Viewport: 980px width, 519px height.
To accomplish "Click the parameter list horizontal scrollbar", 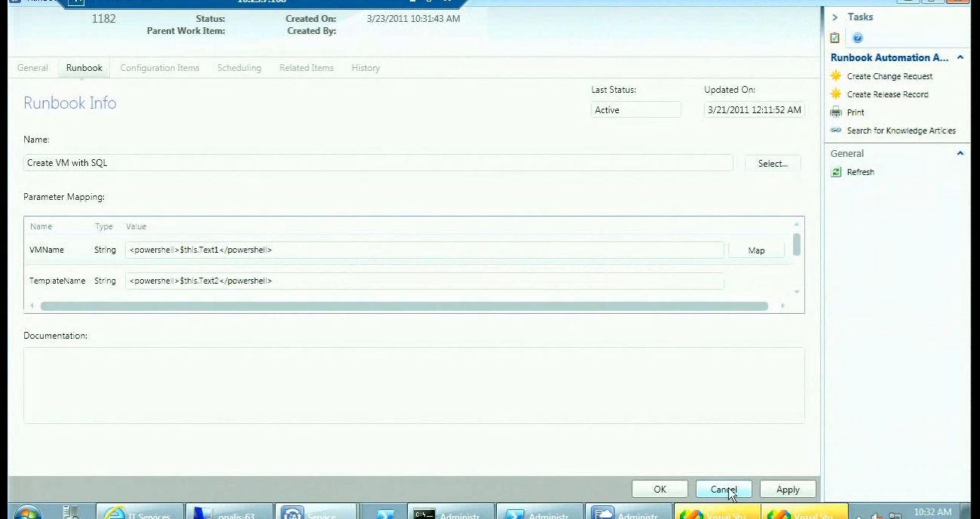I will pyautogui.click(x=404, y=306).
